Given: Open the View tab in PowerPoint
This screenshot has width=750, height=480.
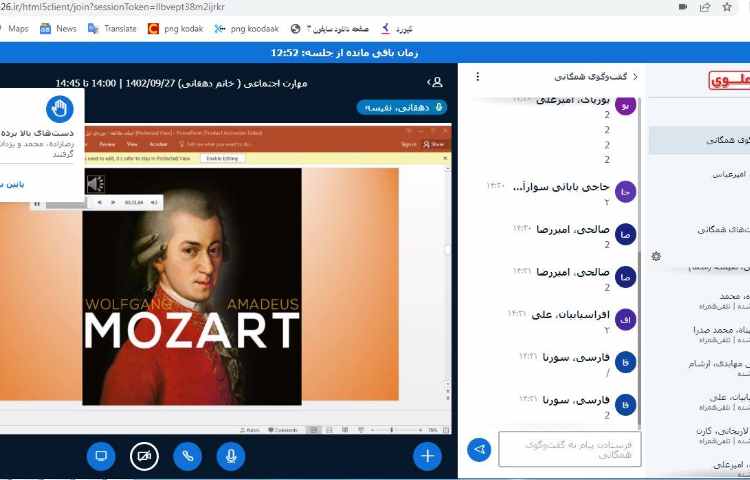Looking at the screenshot, I should pyautogui.click(x=132, y=144).
